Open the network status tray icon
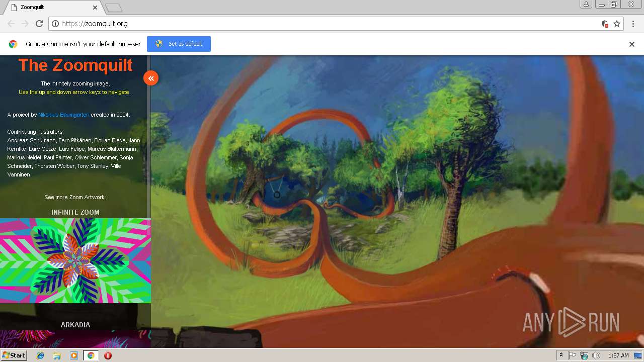 coord(584,355)
